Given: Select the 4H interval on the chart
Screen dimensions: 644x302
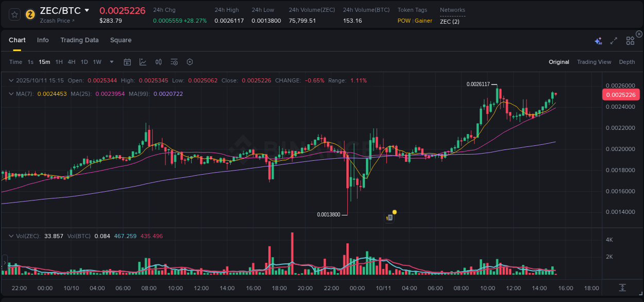Looking at the screenshot, I should pos(71,62).
